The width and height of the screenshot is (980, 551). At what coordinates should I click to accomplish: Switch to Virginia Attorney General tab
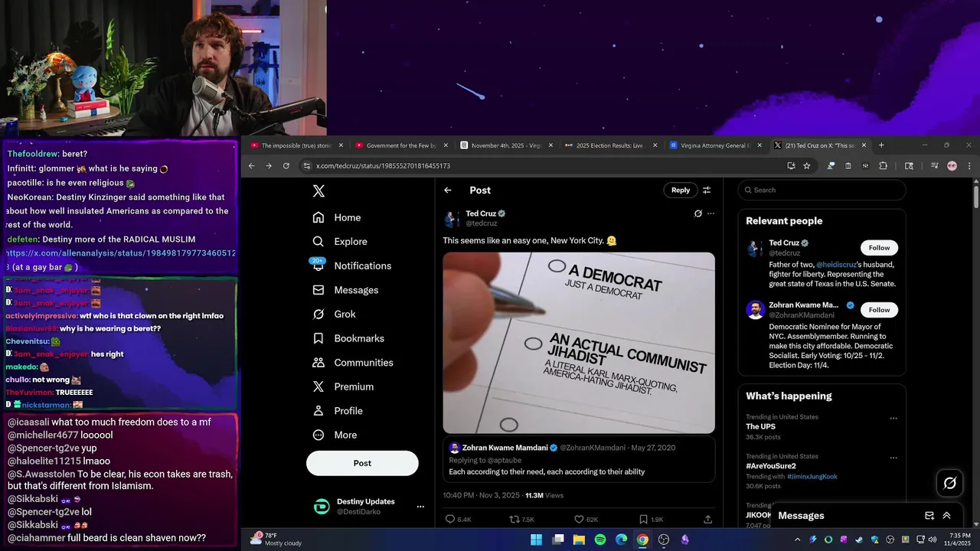(x=715, y=145)
